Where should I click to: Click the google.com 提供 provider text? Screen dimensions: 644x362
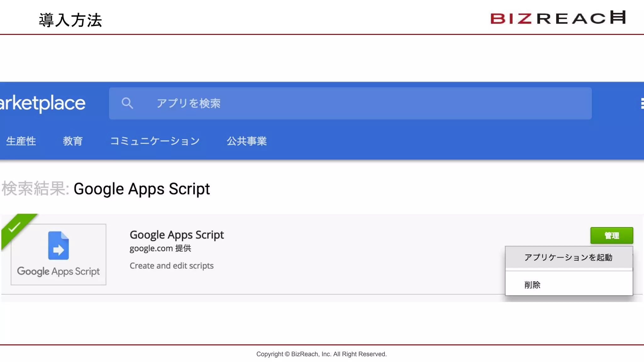[160, 248]
